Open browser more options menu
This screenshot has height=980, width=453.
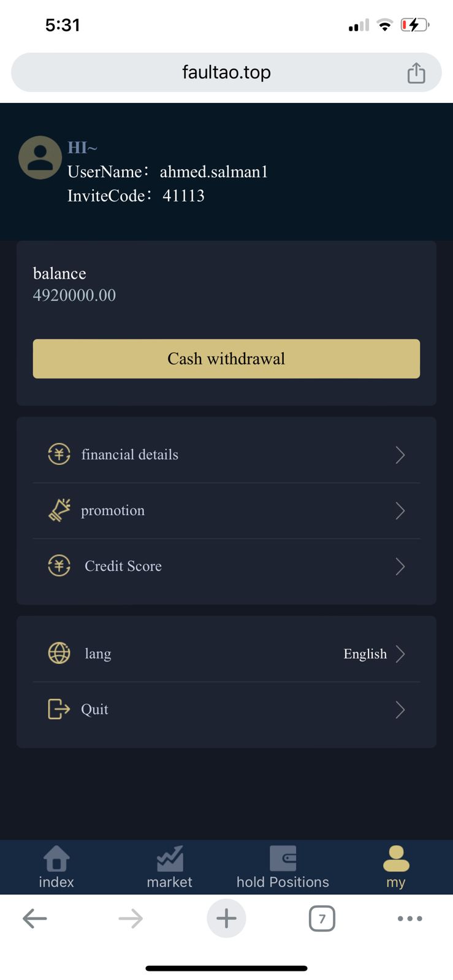click(x=409, y=918)
